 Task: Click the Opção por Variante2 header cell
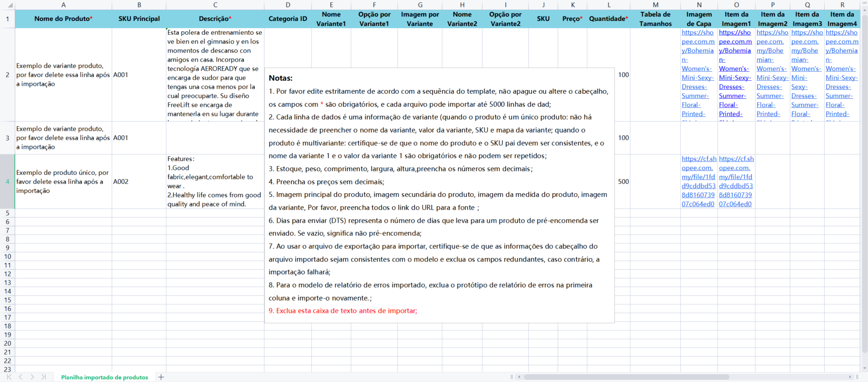[x=505, y=19]
